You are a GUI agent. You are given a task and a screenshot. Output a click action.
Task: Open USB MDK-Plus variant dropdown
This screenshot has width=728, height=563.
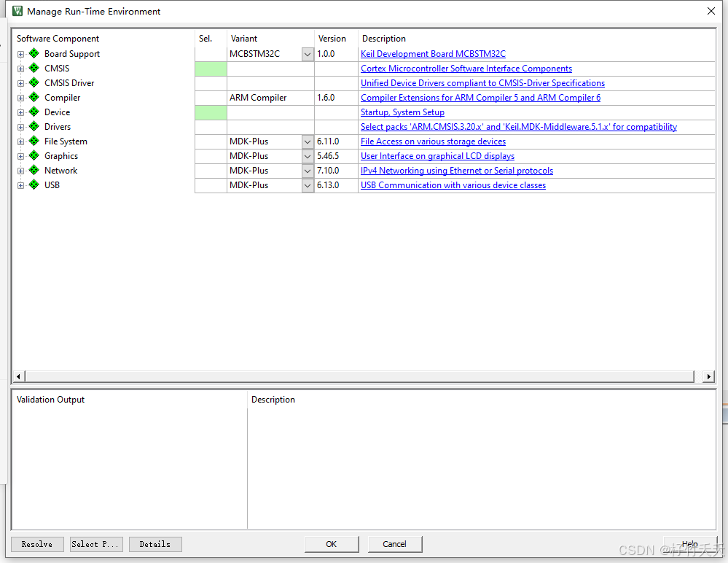click(308, 185)
